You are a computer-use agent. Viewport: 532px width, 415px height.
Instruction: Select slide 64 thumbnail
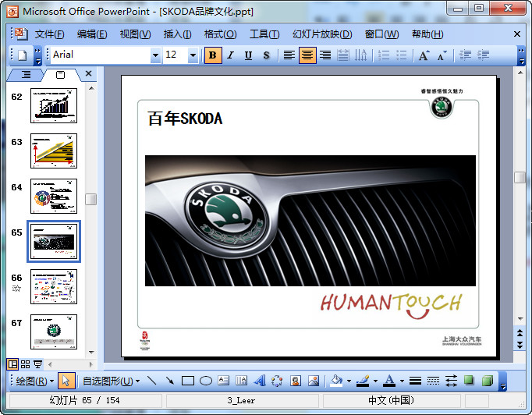coord(54,196)
